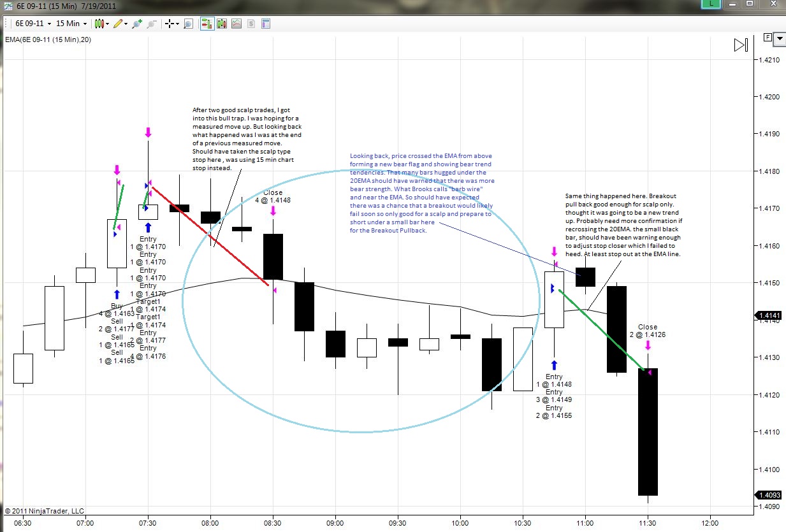The width and height of the screenshot is (786, 532).
Task: Click the 2011 NinjaTrader, LLC copyright text
Action: 45,511
